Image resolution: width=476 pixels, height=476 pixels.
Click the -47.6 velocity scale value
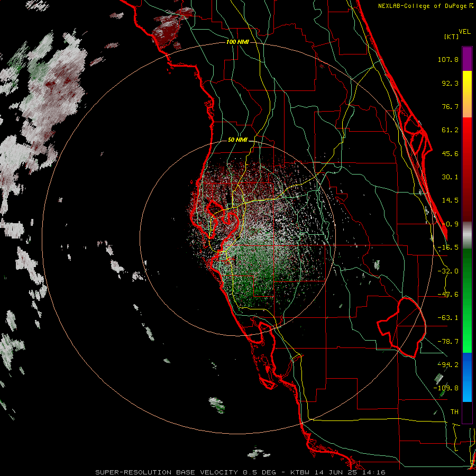click(x=448, y=295)
